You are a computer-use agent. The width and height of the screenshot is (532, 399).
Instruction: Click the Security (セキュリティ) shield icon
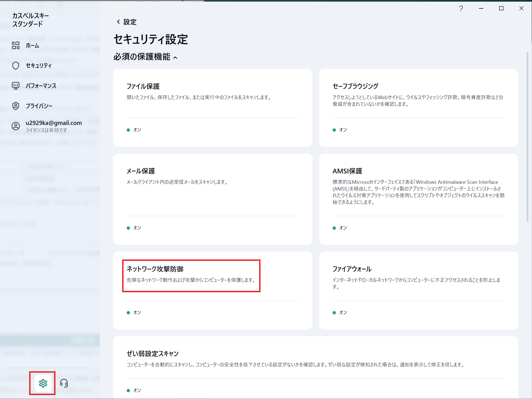pyautogui.click(x=16, y=66)
